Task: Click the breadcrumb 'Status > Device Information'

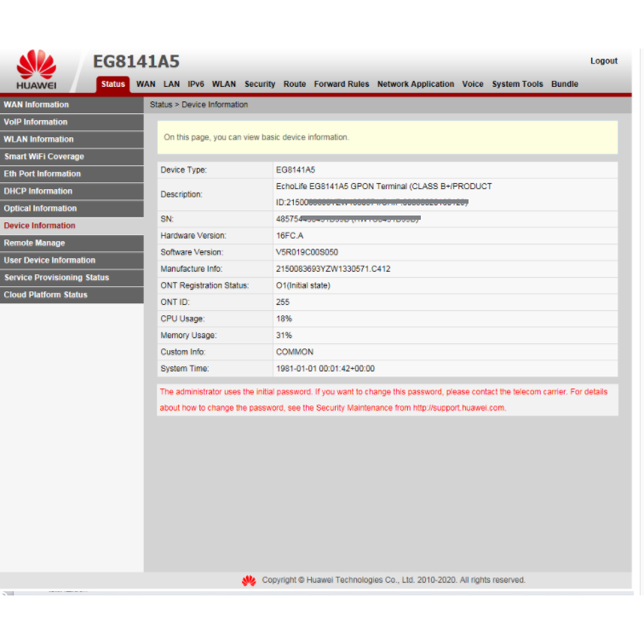Action: tap(198, 105)
